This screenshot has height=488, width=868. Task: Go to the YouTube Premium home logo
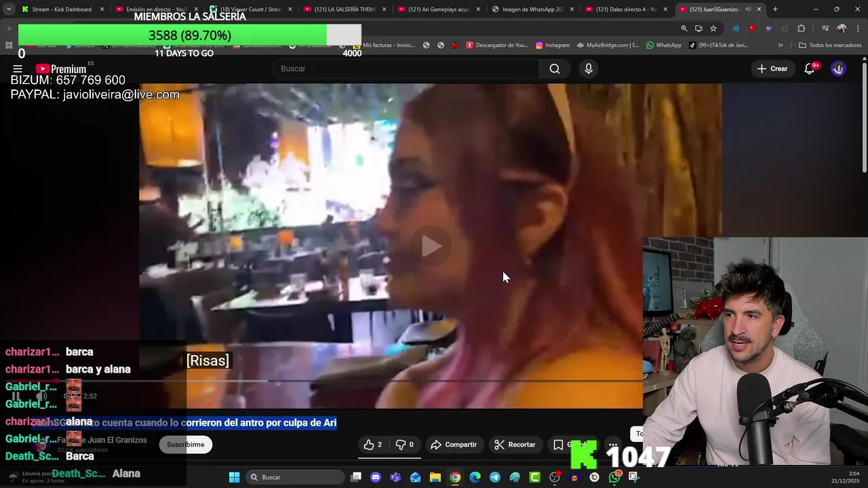[x=61, y=68]
